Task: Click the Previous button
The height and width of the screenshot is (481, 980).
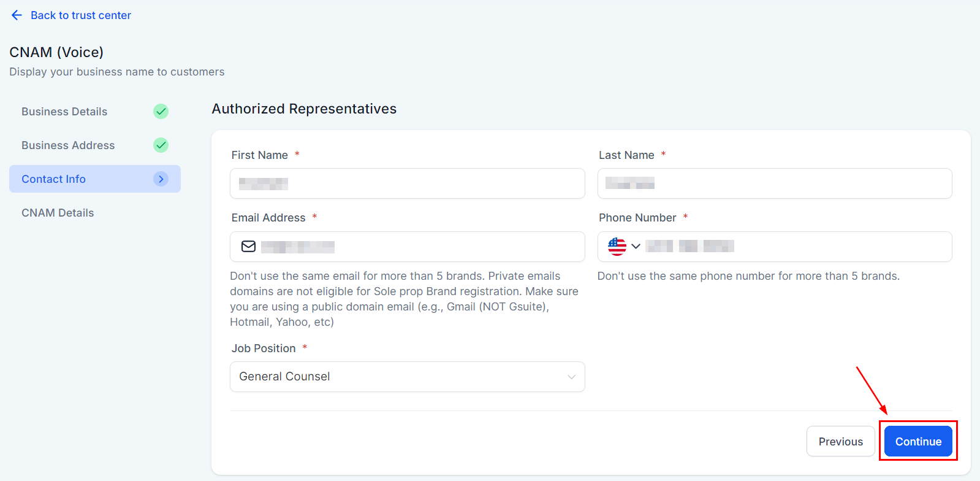Action: pos(840,442)
